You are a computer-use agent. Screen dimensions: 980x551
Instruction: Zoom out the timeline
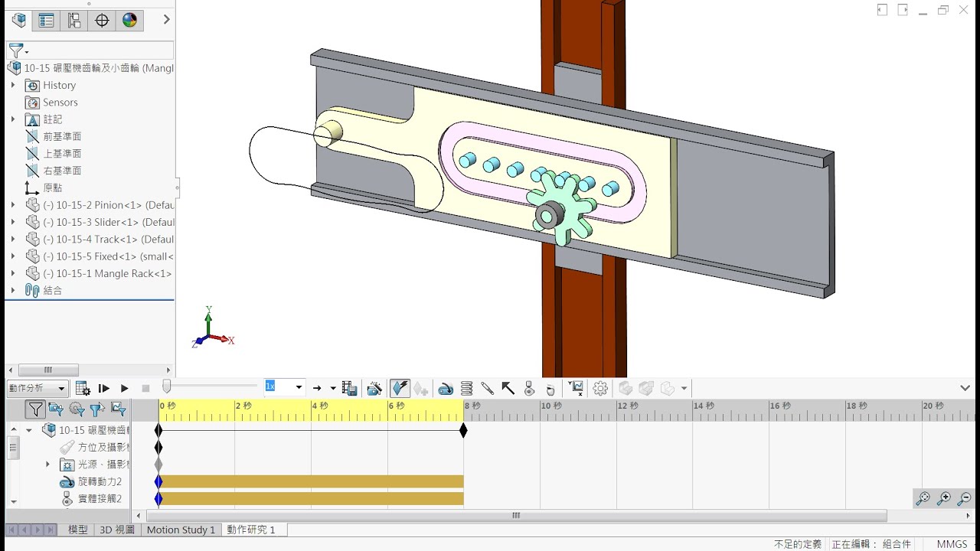(965, 498)
